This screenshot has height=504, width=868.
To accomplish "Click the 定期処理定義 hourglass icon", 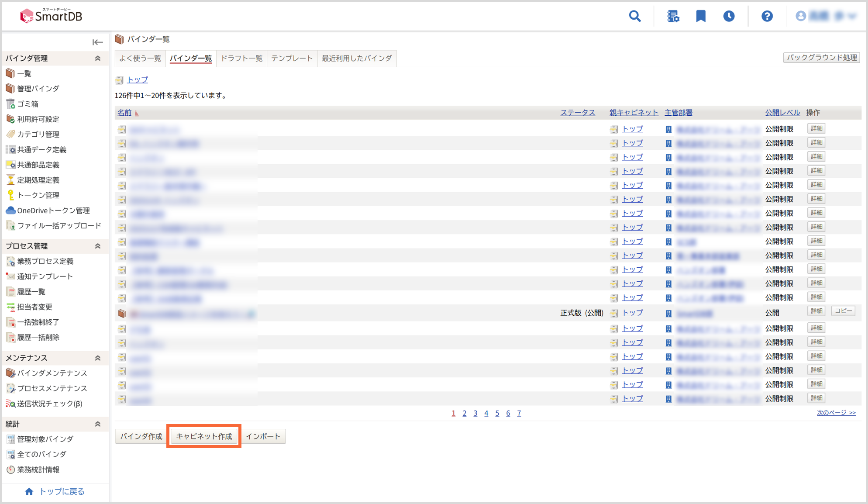I will coord(10,180).
